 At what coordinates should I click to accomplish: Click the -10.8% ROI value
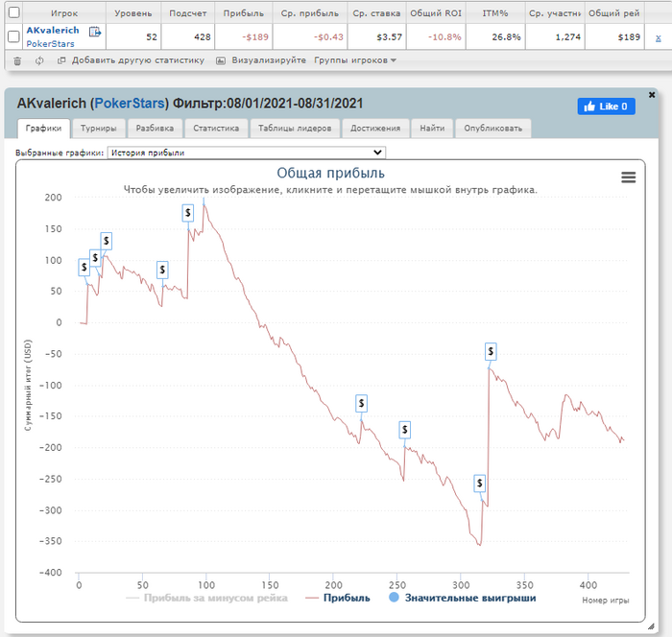coord(444,37)
